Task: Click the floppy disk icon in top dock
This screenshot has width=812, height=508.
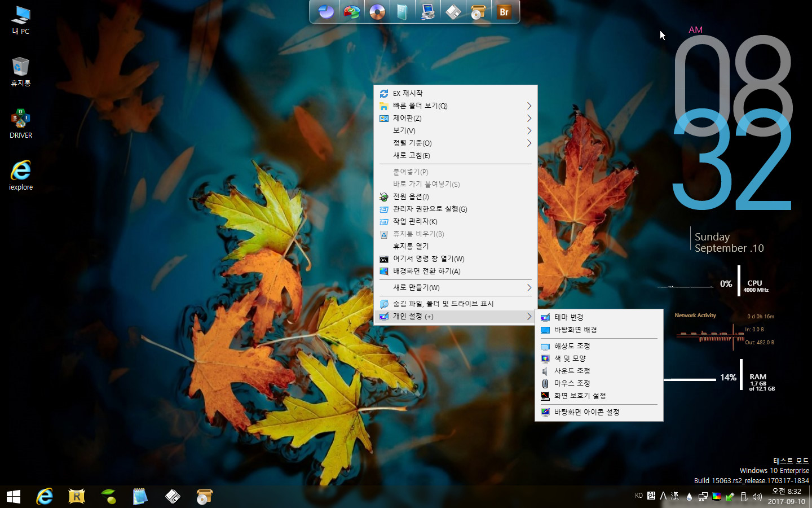Action: pyautogui.click(x=453, y=11)
